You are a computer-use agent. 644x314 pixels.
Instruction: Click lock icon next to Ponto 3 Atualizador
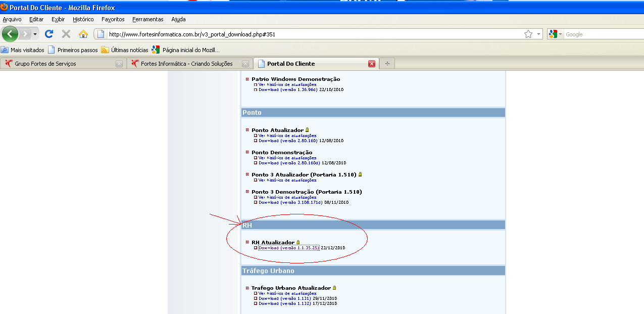tap(360, 174)
